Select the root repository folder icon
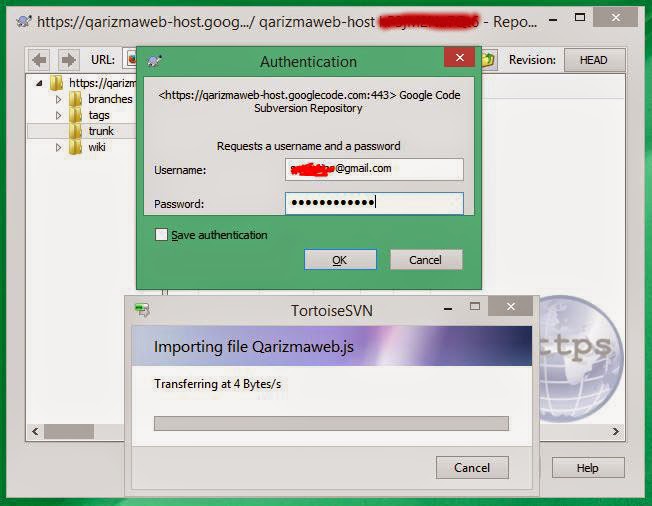652x506 pixels. coord(56,83)
